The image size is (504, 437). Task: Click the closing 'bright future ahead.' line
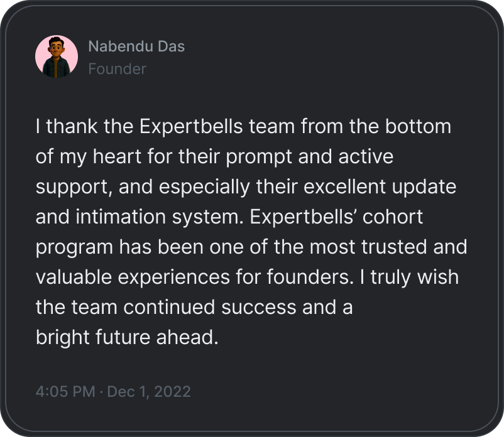coord(127,337)
